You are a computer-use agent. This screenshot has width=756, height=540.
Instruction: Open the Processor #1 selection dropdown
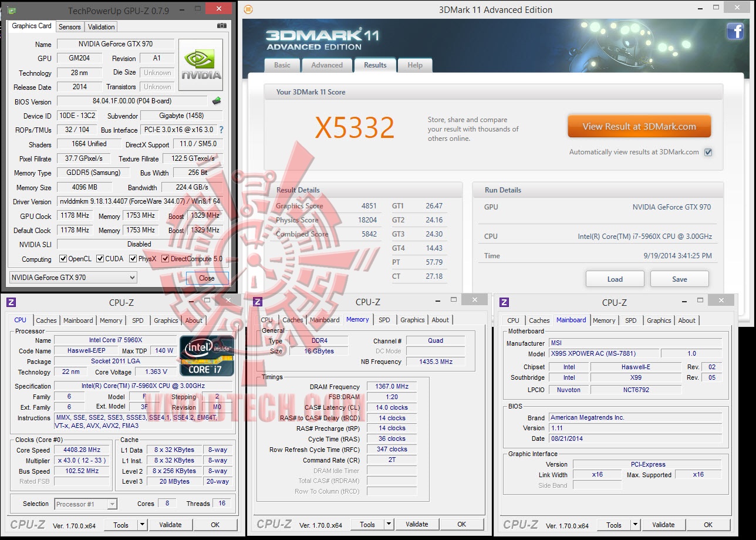click(86, 504)
